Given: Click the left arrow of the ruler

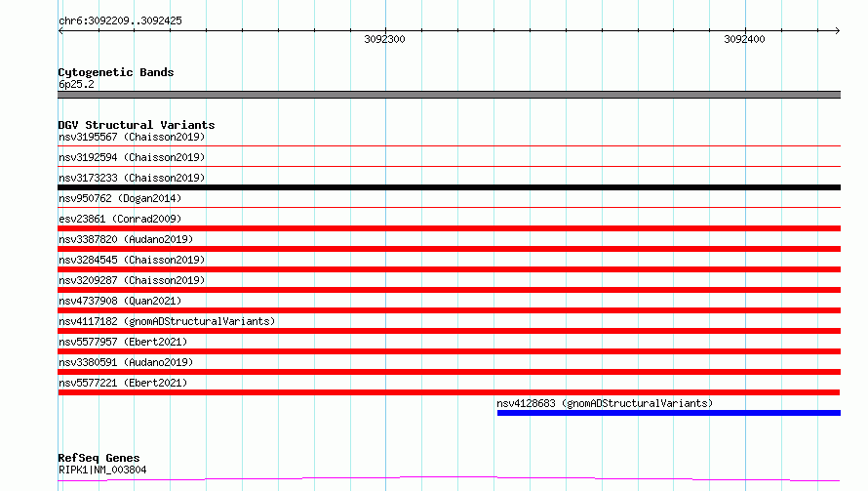Looking at the screenshot, I should [60, 31].
